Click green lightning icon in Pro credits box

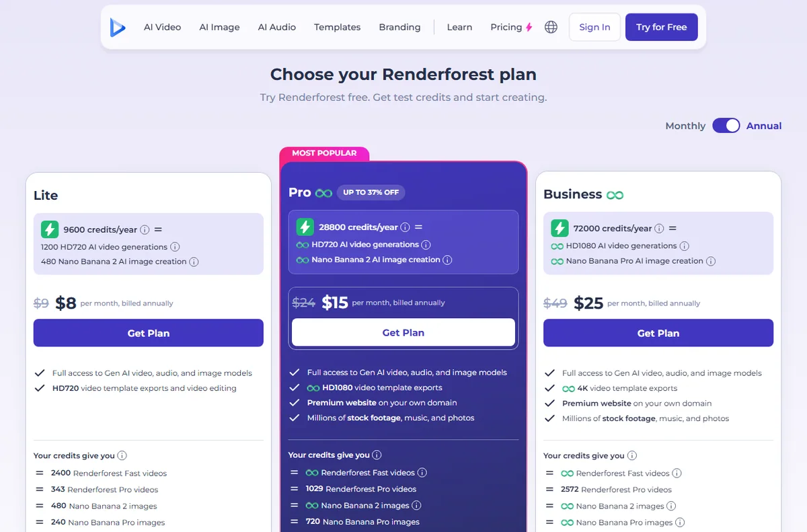(305, 227)
